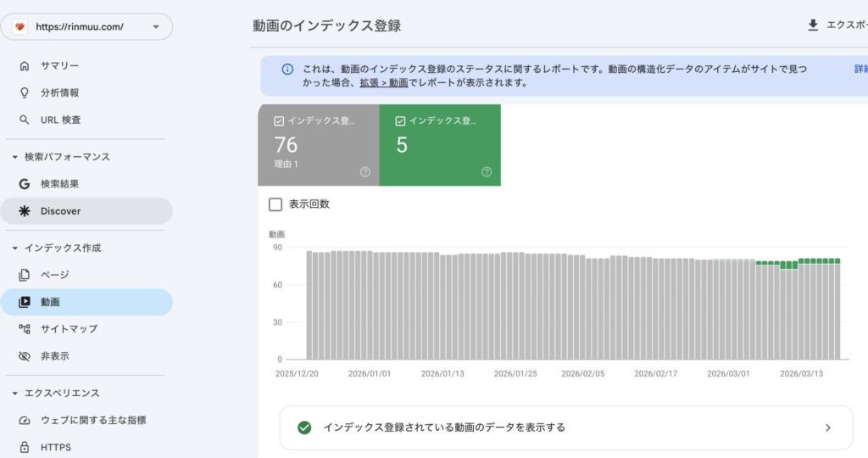This screenshot has width=868, height=458.
Task: Click the URL inspection magnifier icon
Action: [24, 120]
